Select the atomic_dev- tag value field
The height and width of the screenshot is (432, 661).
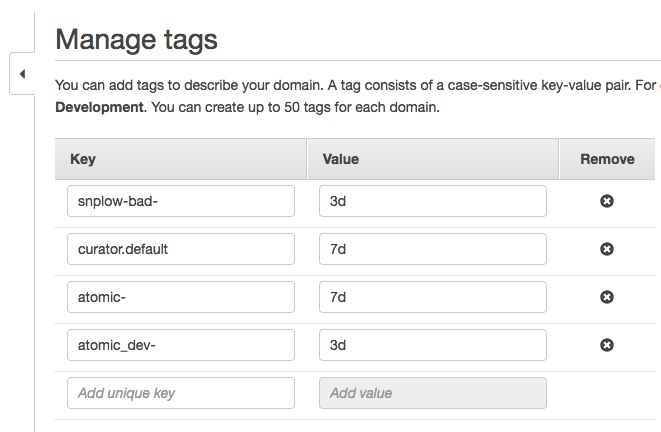pyautogui.click(x=433, y=345)
